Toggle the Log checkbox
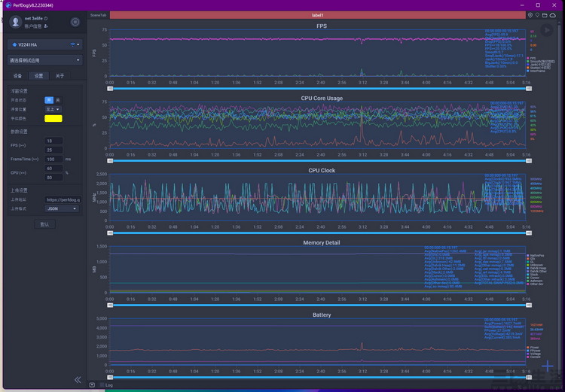Viewport: 565px width, 392px height. (102, 384)
